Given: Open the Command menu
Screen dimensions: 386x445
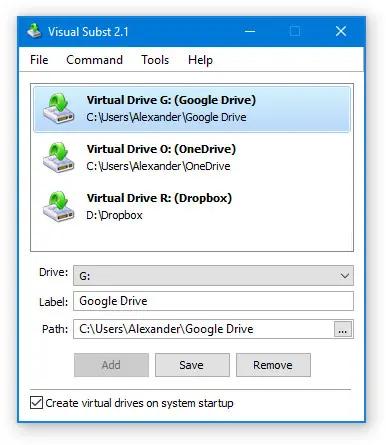Looking at the screenshot, I should point(94,60).
